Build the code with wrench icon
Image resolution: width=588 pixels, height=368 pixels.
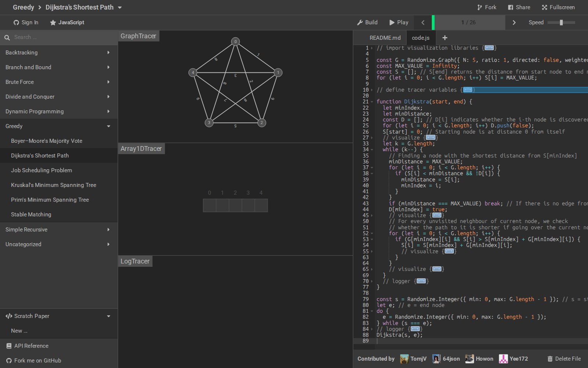(x=367, y=22)
